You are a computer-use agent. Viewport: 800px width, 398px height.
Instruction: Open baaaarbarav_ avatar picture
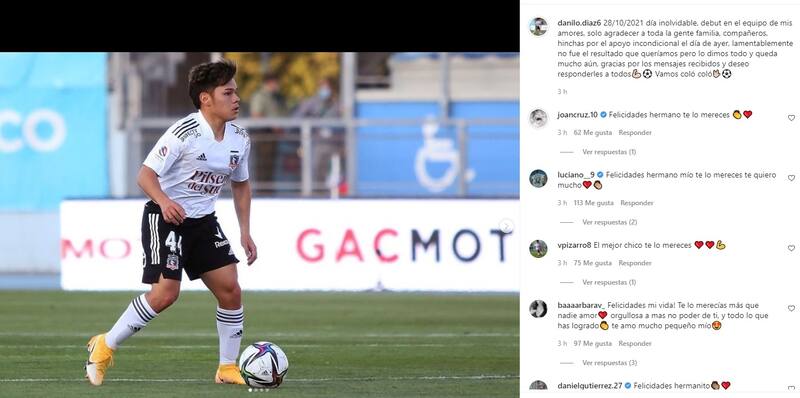[x=538, y=309]
